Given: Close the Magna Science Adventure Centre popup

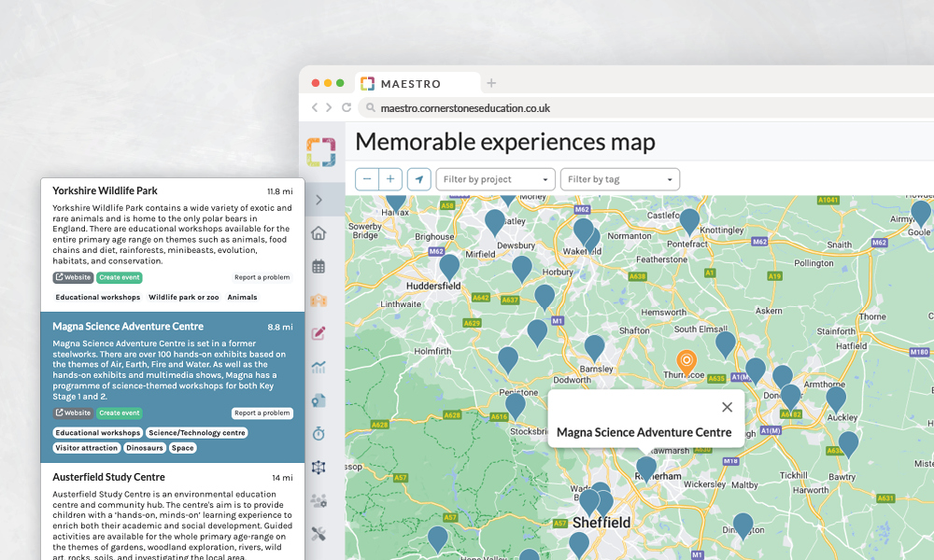Looking at the screenshot, I should click(727, 407).
